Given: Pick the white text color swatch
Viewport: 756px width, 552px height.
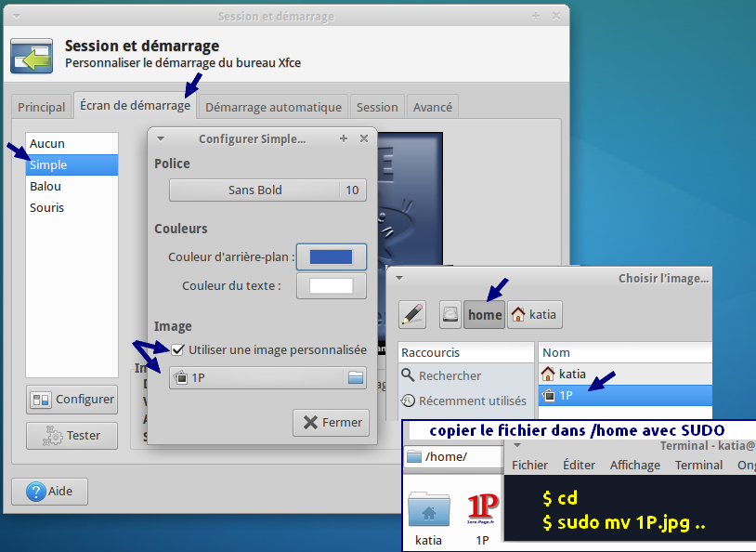Looking at the screenshot, I should tap(331, 285).
